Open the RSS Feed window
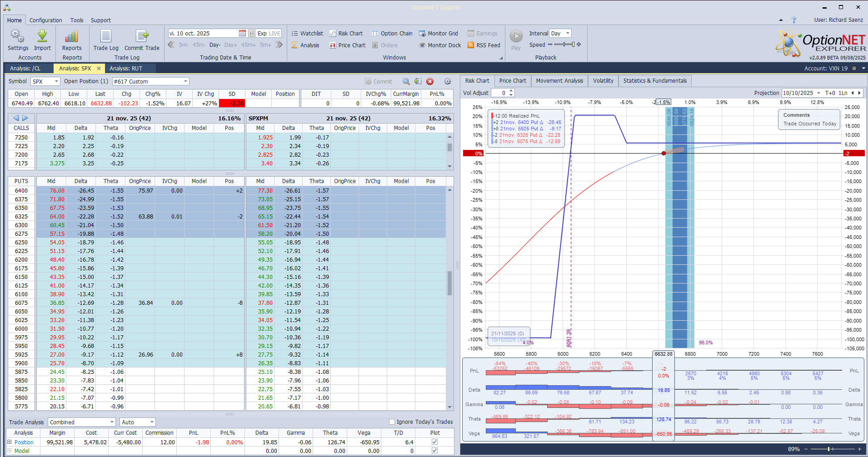The image size is (868, 457). pos(484,45)
